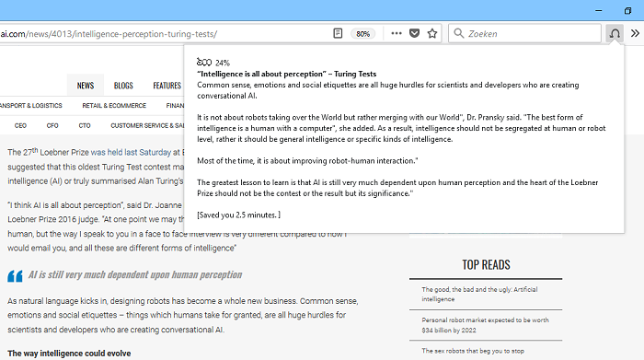Viewport: 644px width, 360px height.
Task: Click the TOP READS heading
Action: tap(486, 264)
